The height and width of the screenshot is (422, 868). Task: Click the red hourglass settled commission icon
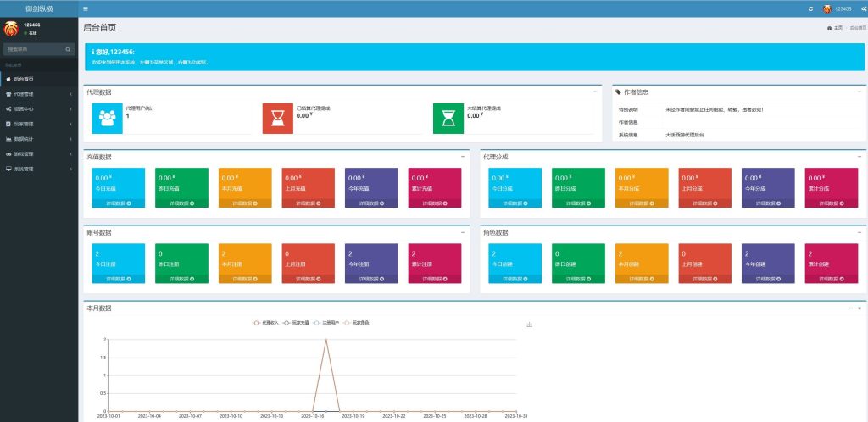click(277, 118)
